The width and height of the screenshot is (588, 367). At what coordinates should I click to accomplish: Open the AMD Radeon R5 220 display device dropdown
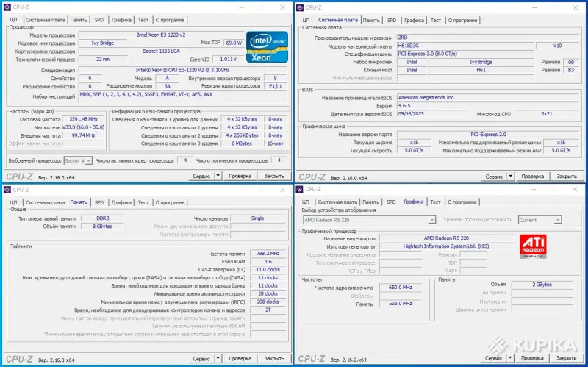(x=369, y=220)
